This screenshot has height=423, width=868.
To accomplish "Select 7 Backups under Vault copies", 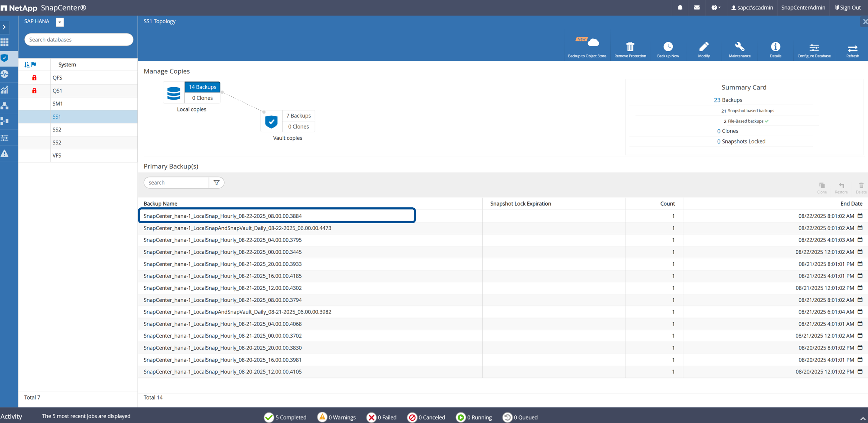I will point(298,116).
